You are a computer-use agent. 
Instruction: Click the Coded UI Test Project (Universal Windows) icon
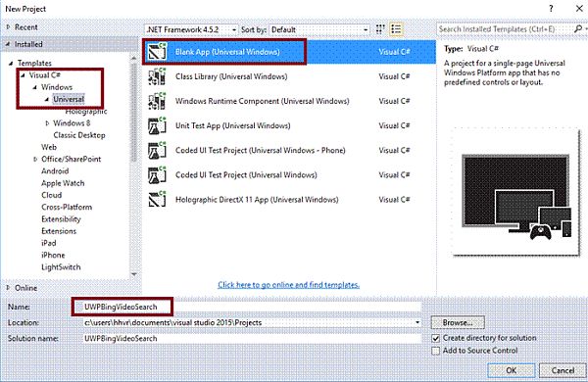[x=157, y=175]
